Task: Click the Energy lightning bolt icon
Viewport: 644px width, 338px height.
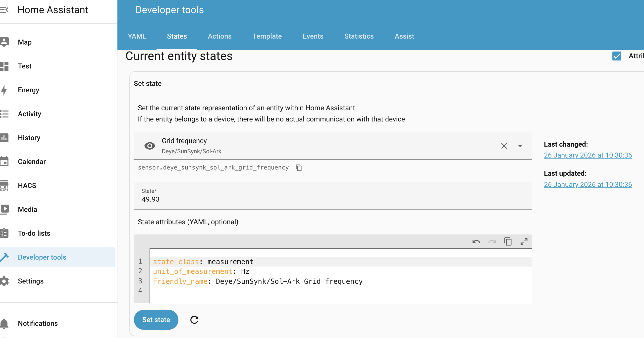Action: [x=4, y=90]
